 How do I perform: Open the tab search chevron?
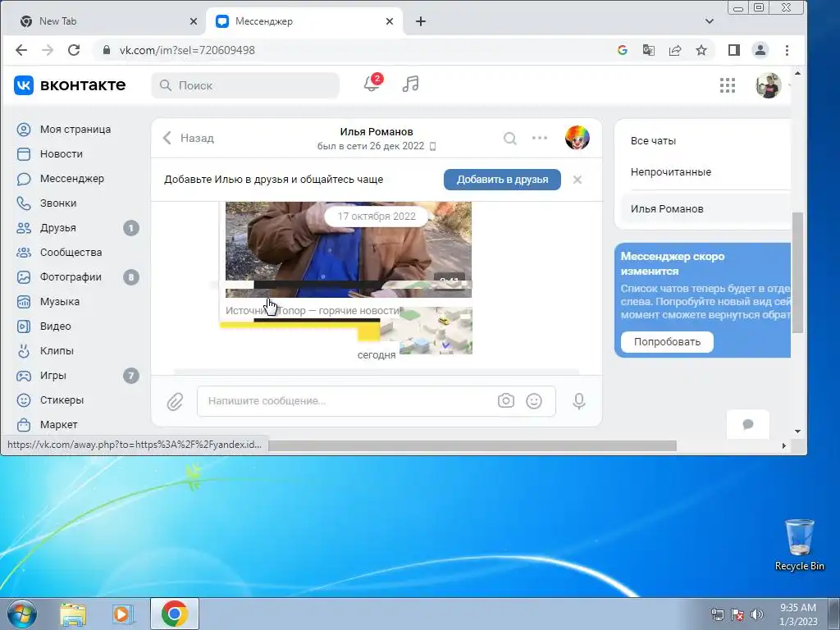710,21
